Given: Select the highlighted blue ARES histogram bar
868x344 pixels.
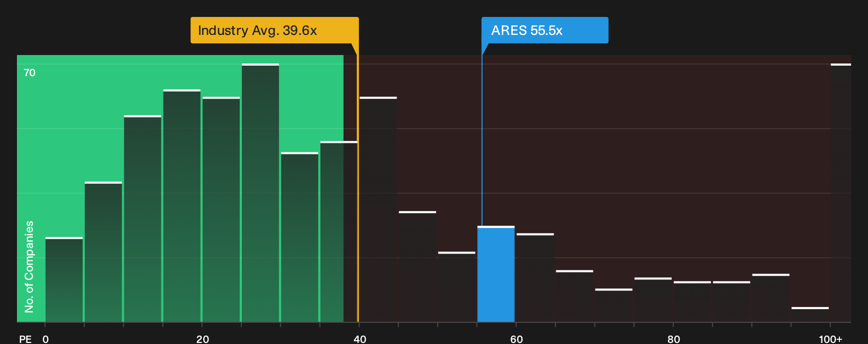Looking at the screenshot, I should tap(496, 274).
